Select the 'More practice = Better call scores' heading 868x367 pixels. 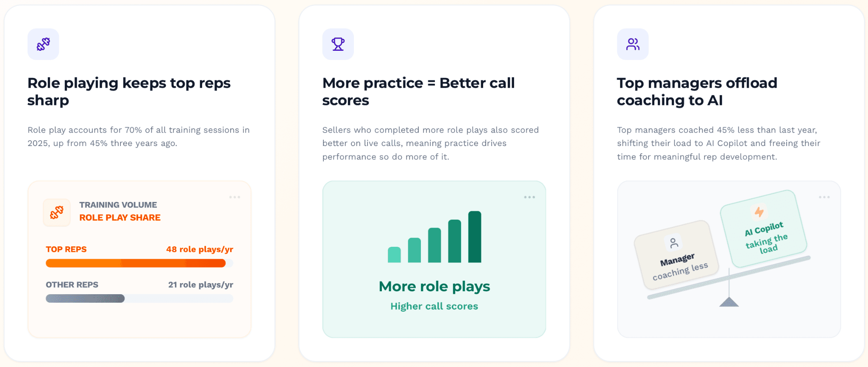(418, 91)
